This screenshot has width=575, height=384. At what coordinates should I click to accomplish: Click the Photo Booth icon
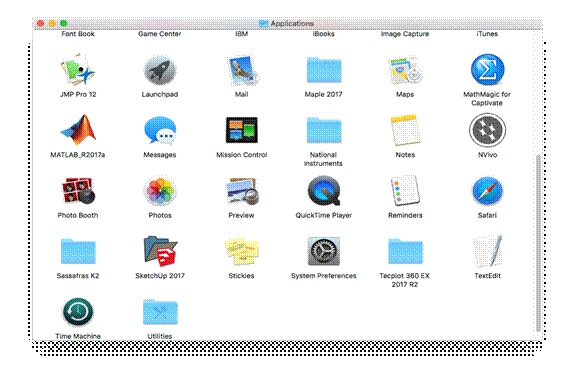[78, 191]
